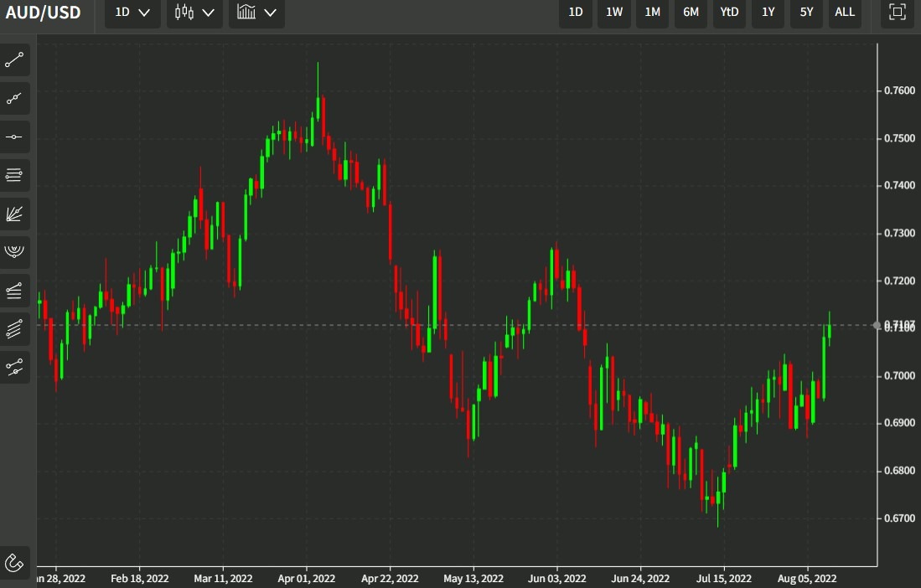This screenshot has width=921, height=588.
Task: Click the Apr 01, 2022 date label
Action: click(306, 579)
